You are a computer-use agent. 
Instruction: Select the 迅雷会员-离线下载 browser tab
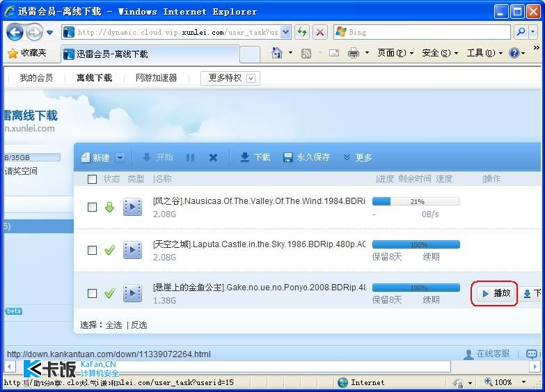pyautogui.click(x=150, y=54)
